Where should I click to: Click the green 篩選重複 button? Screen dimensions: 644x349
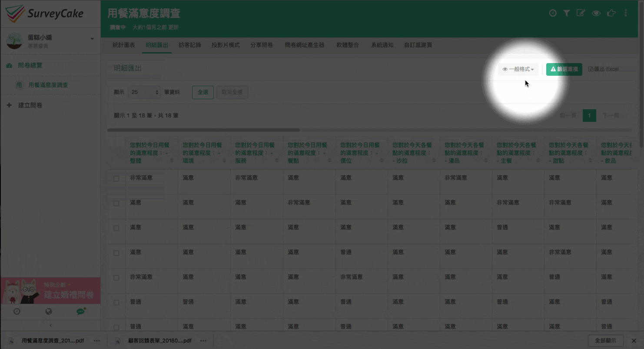coord(564,69)
